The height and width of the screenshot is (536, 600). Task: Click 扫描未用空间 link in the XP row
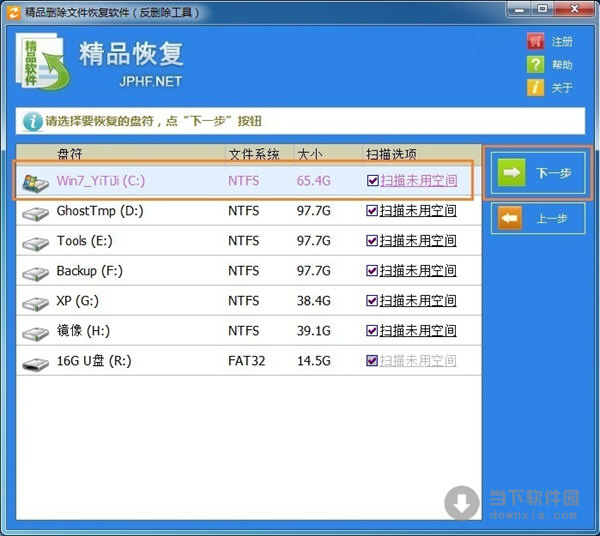click(x=418, y=301)
